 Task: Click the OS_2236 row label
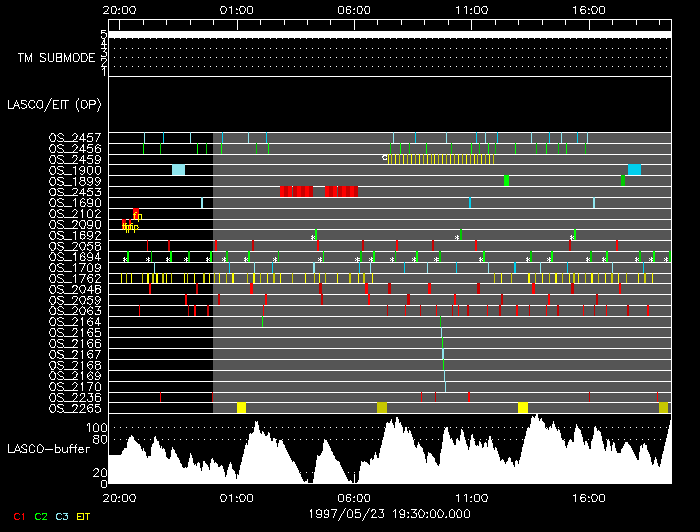75,398
